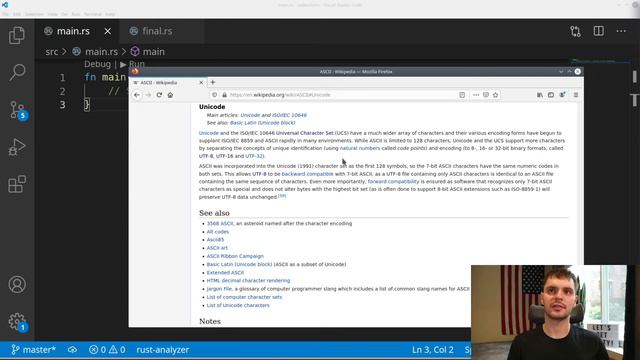Viewport: 640px width, 360px height.
Task: Open the Extended ASCII link
Action: 225,273
